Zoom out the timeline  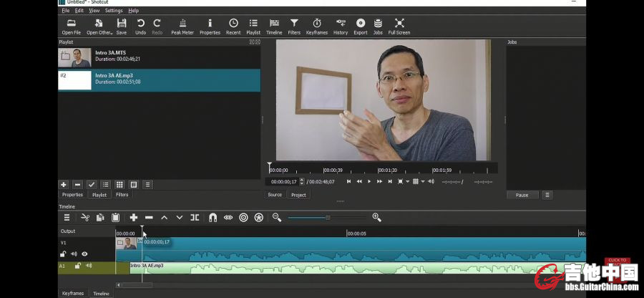(x=277, y=218)
